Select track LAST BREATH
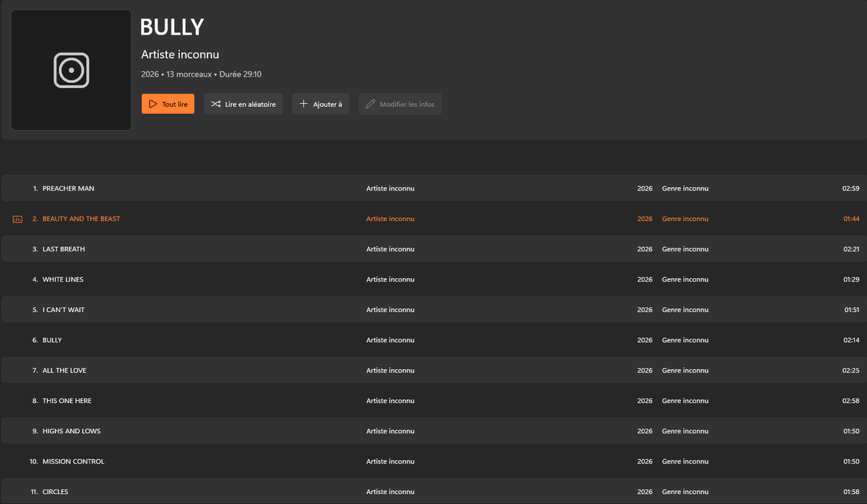This screenshot has height=504, width=867. [433, 249]
